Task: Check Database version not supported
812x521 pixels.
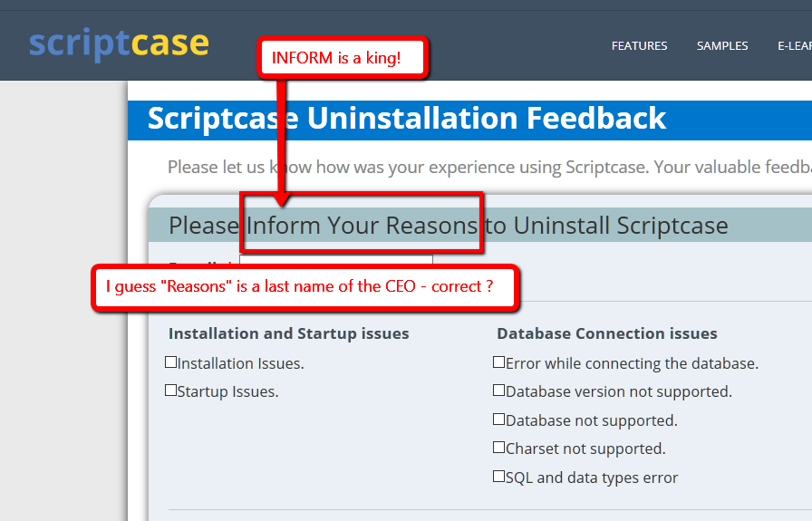Action: coord(498,390)
